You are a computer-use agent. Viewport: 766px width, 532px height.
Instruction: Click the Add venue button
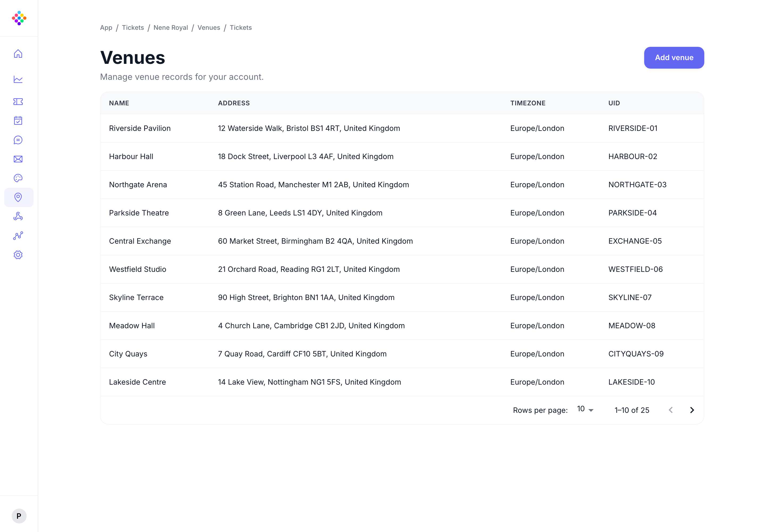pos(674,58)
